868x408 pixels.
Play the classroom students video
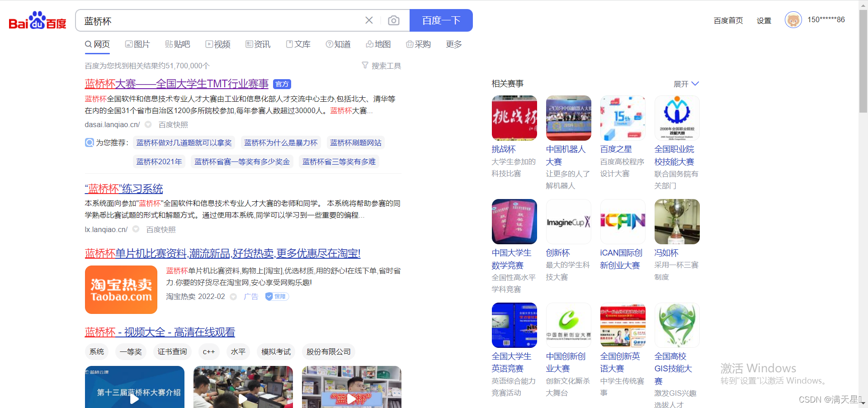pos(243,388)
